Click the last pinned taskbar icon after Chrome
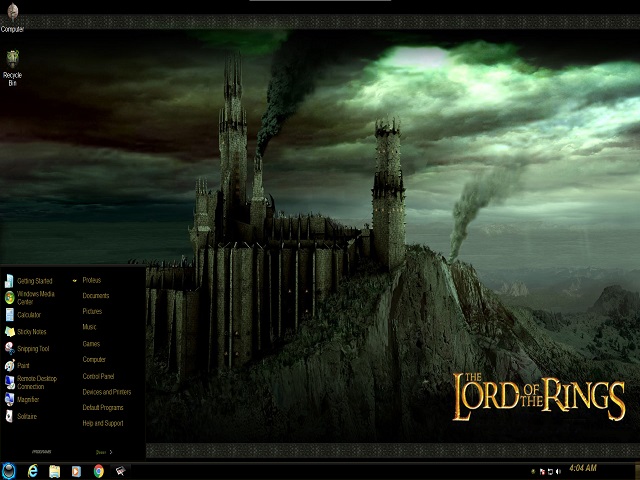This screenshot has height=480, width=640. coord(120,471)
